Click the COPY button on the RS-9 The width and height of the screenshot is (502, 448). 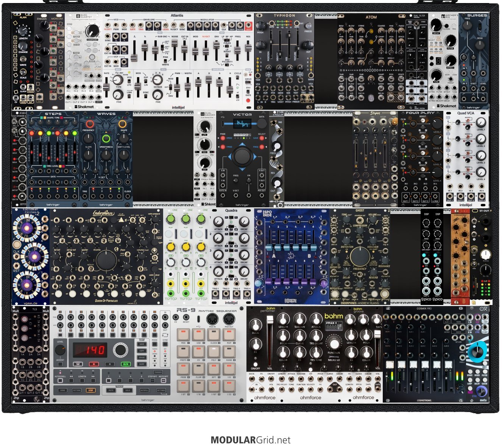click(142, 351)
